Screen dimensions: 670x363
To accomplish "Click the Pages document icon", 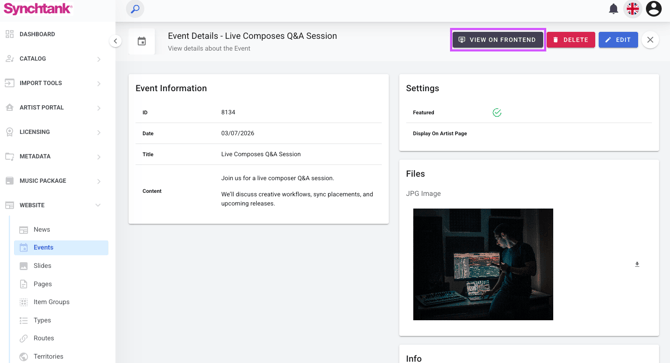I will tap(24, 284).
